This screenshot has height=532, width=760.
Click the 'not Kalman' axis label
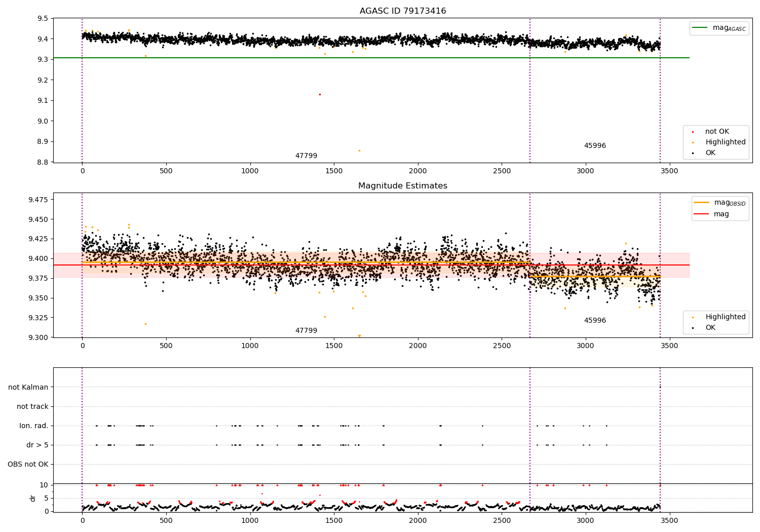coord(28,387)
